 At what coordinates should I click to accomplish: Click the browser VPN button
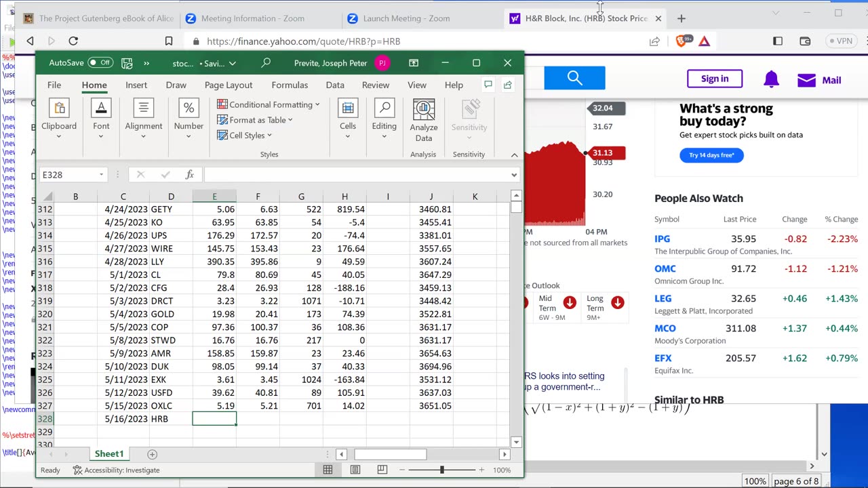click(x=841, y=41)
